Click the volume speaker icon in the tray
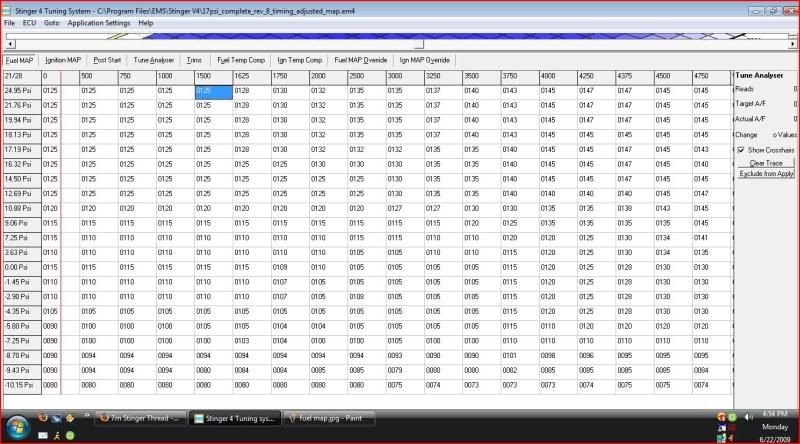The image size is (800, 444). pos(748,417)
